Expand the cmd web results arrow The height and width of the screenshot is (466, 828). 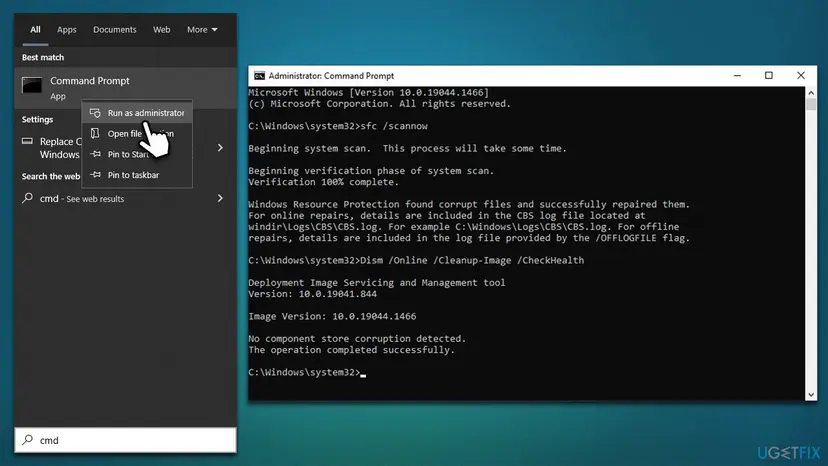(x=220, y=198)
